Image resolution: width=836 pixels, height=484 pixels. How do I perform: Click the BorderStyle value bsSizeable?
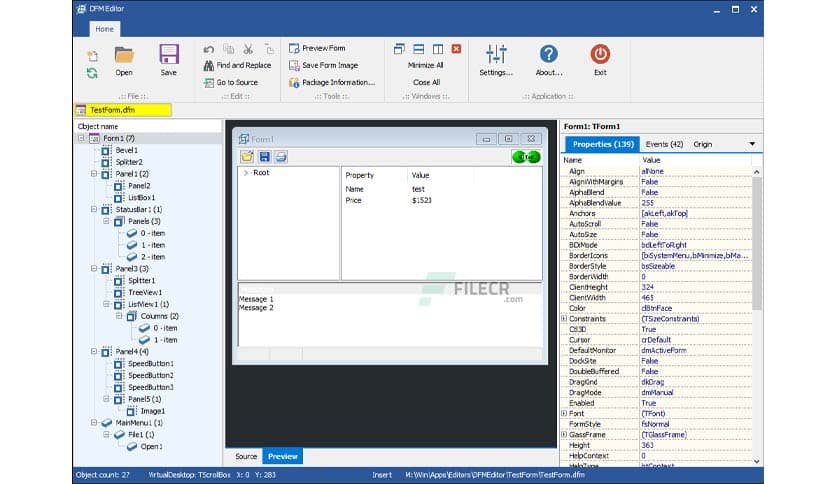pyautogui.click(x=658, y=266)
